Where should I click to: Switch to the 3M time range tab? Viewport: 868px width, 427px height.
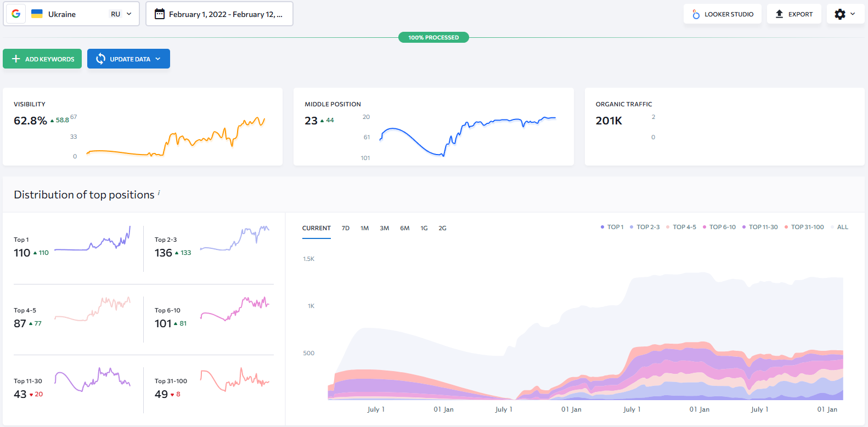point(384,228)
